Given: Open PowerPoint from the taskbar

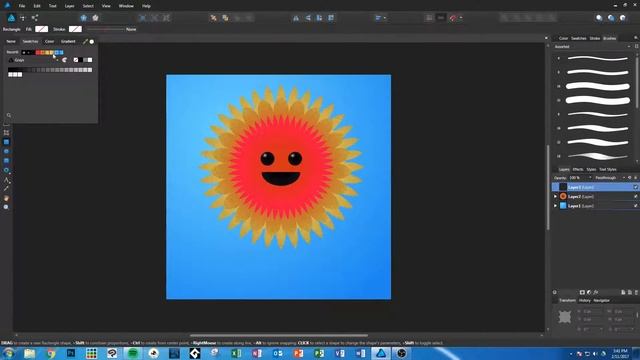Looking at the screenshot, I should (x=298, y=353).
